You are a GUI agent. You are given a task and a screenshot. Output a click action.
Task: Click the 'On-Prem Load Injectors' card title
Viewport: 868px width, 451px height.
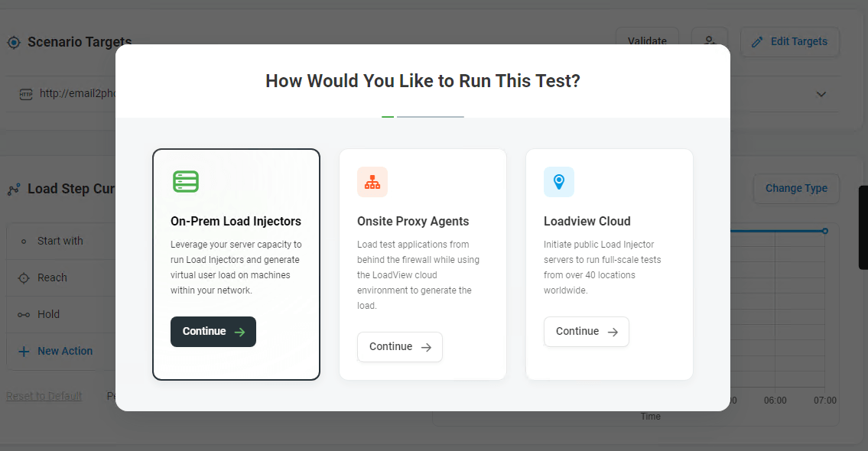click(236, 222)
